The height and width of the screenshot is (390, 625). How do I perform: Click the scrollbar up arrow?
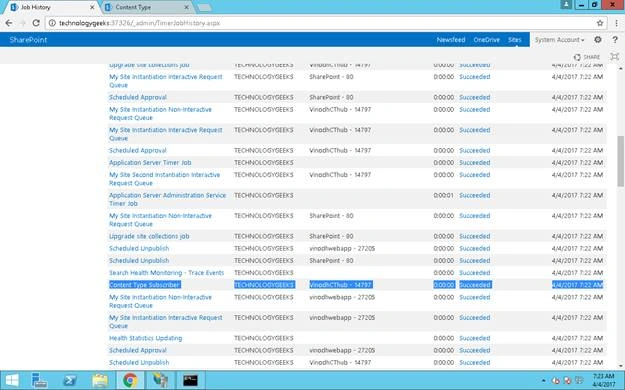[x=620, y=69]
